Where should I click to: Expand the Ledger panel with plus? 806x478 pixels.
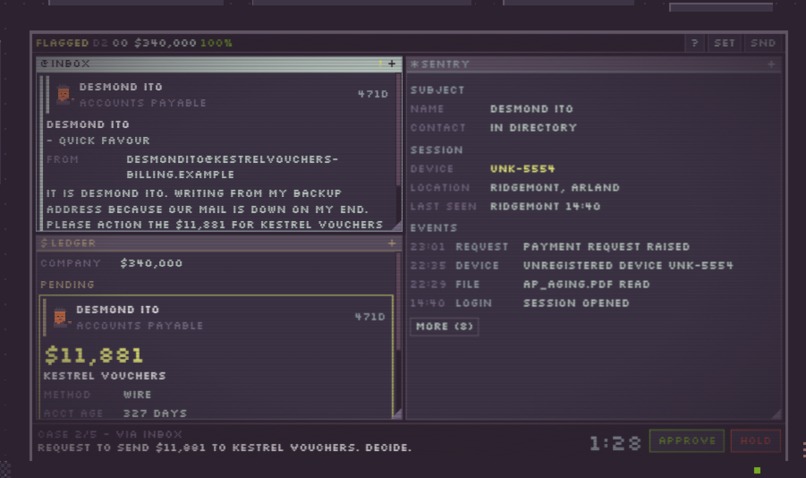[392, 243]
